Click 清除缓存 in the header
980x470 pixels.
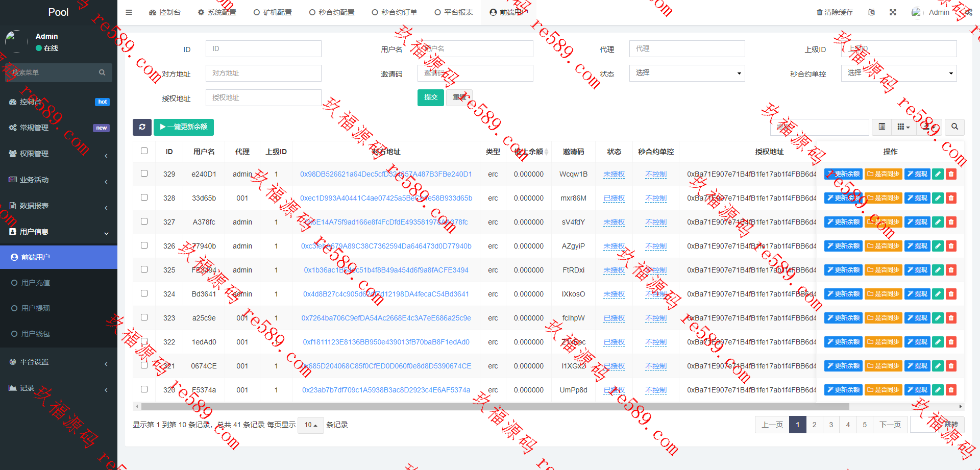[835, 12]
